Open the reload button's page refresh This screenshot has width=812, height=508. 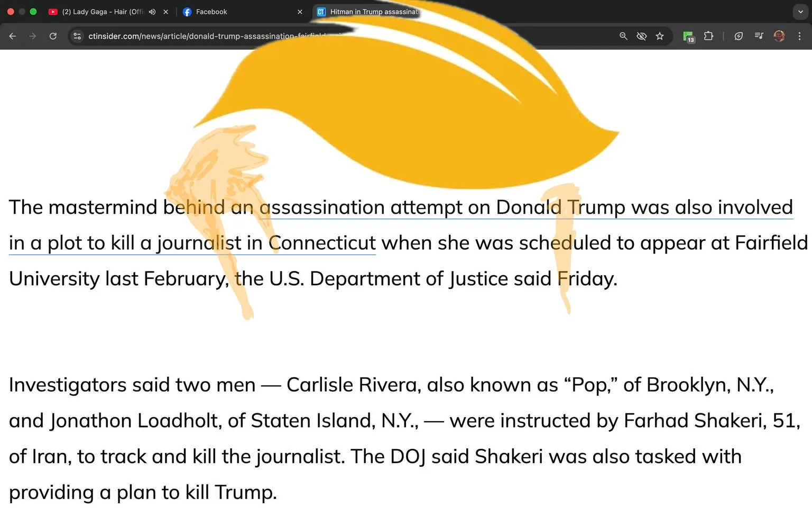[53, 36]
